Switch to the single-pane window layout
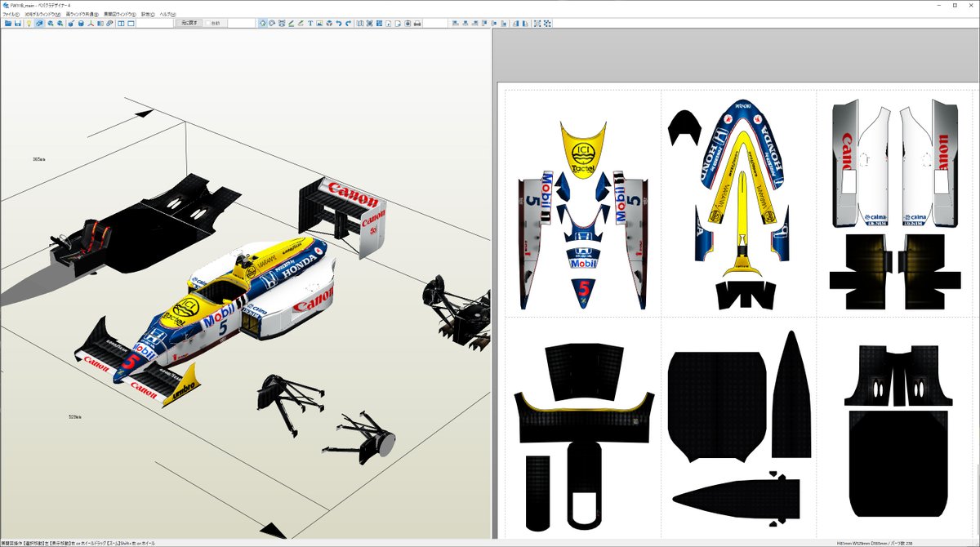The height and width of the screenshot is (547, 980). pos(131,24)
